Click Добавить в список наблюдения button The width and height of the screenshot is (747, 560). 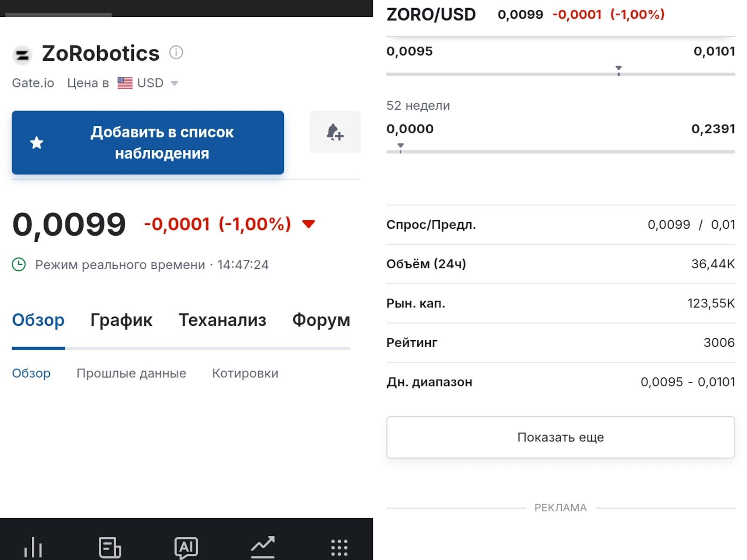tap(148, 142)
